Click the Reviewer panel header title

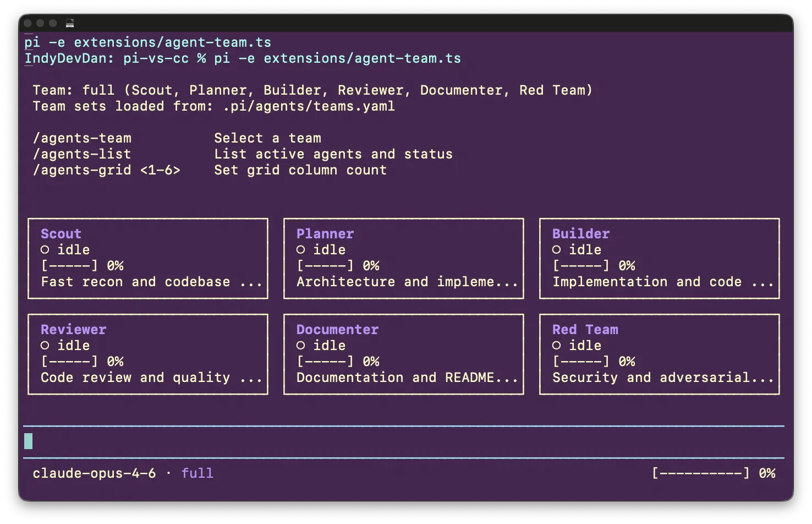coord(73,329)
